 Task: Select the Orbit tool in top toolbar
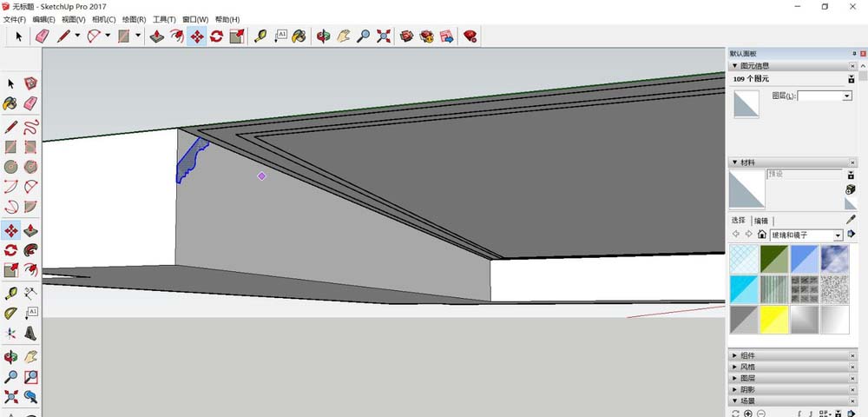coord(323,36)
